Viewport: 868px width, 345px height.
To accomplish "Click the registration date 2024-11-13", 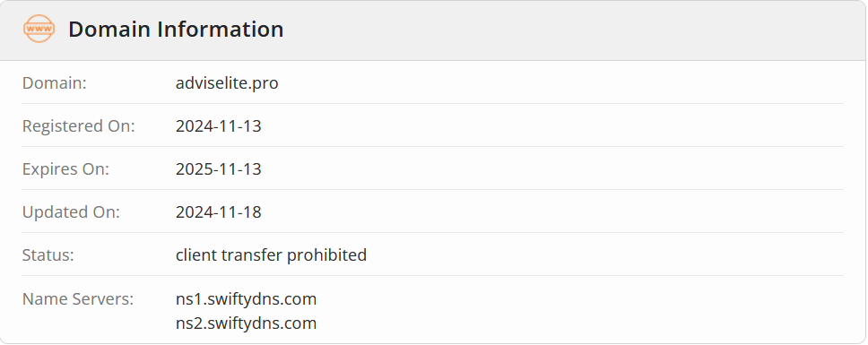I will tap(219, 126).
